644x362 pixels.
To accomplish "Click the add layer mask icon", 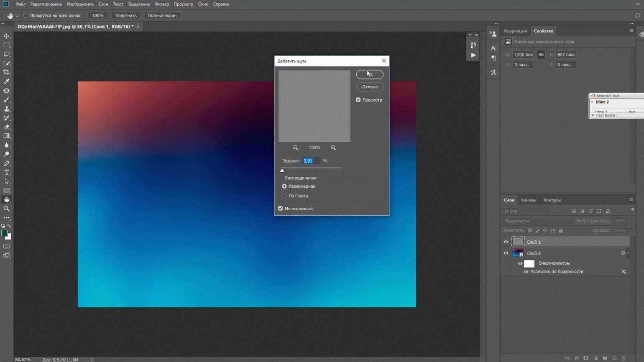I will [x=586, y=358].
